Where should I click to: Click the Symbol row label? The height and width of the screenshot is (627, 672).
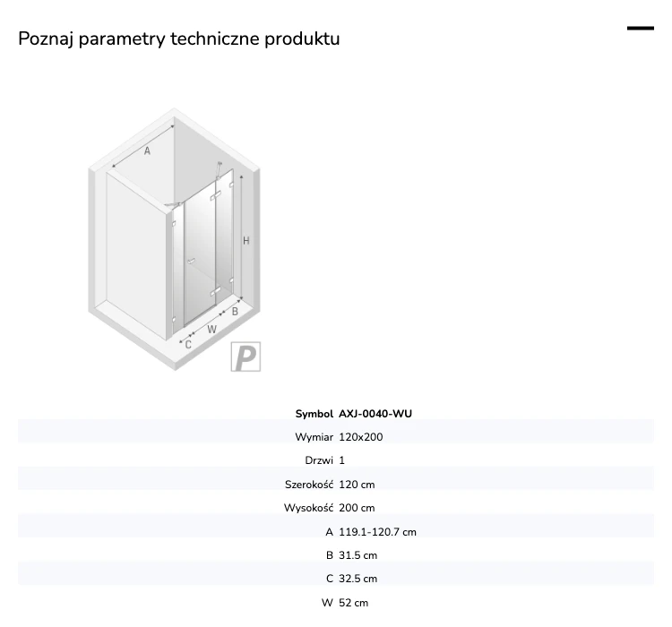tap(314, 414)
